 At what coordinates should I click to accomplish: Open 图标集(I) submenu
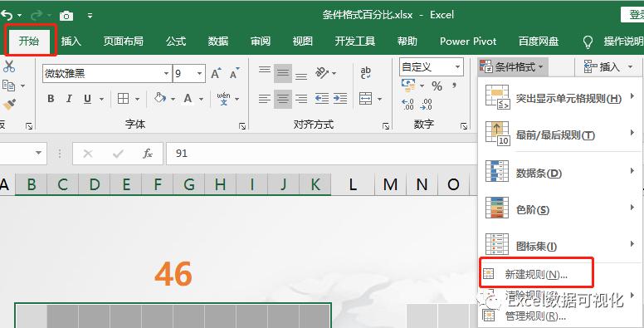point(560,246)
